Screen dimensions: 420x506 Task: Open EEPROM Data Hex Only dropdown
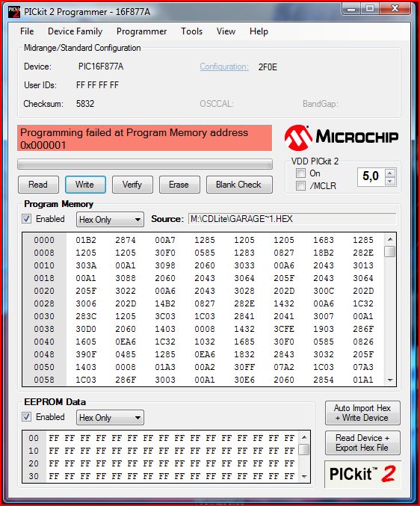click(x=110, y=418)
